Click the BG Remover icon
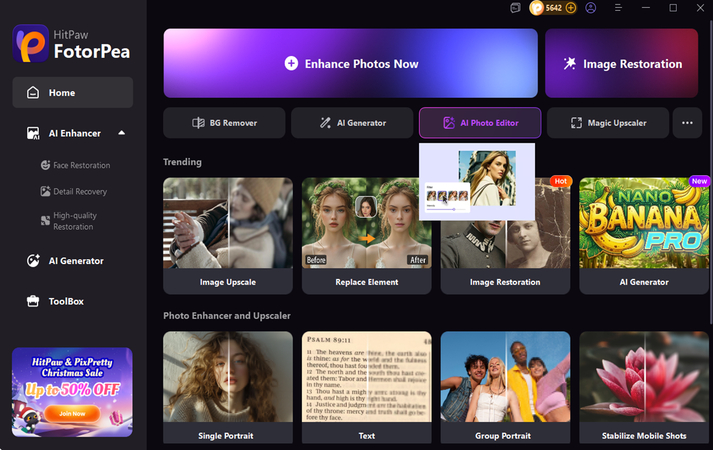This screenshot has width=713, height=450. pyautogui.click(x=198, y=123)
